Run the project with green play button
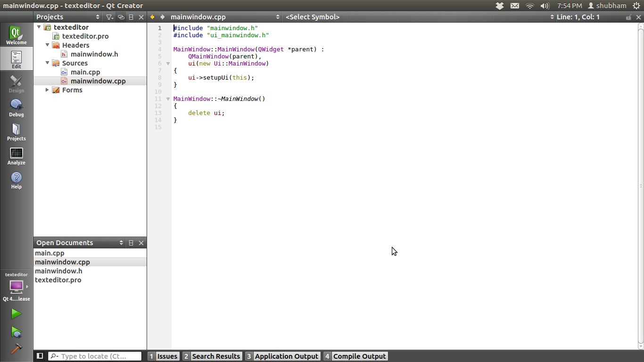644x362 pixels. (x=17, y=313)
